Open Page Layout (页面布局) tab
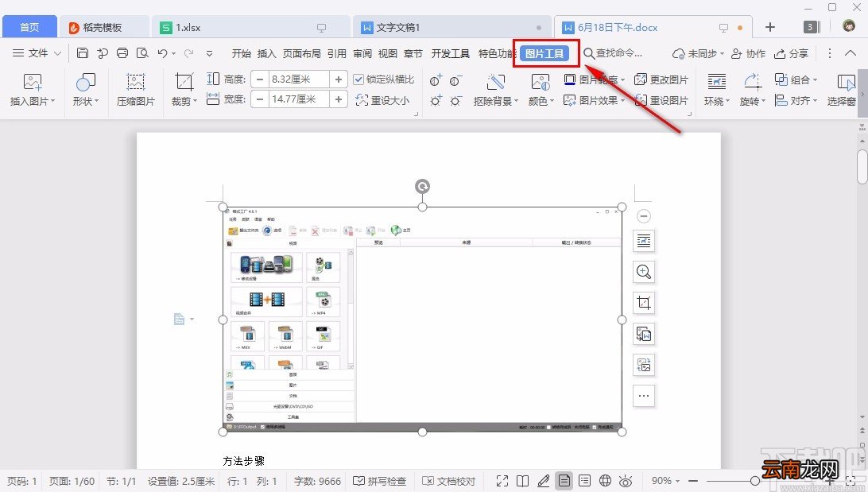This screenshot has height=492, width=868. click(302, 53)
